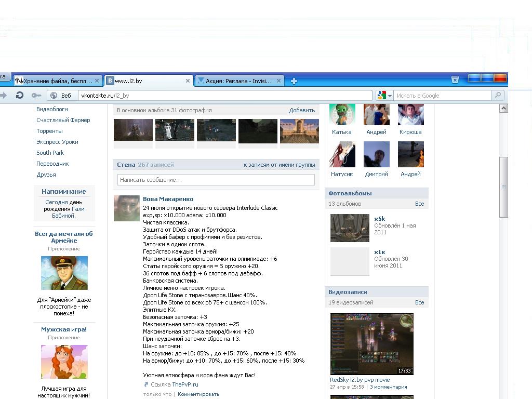The image size is (532, 399).
Task: Switch to the Хранение файла tab
Action: 58,81
